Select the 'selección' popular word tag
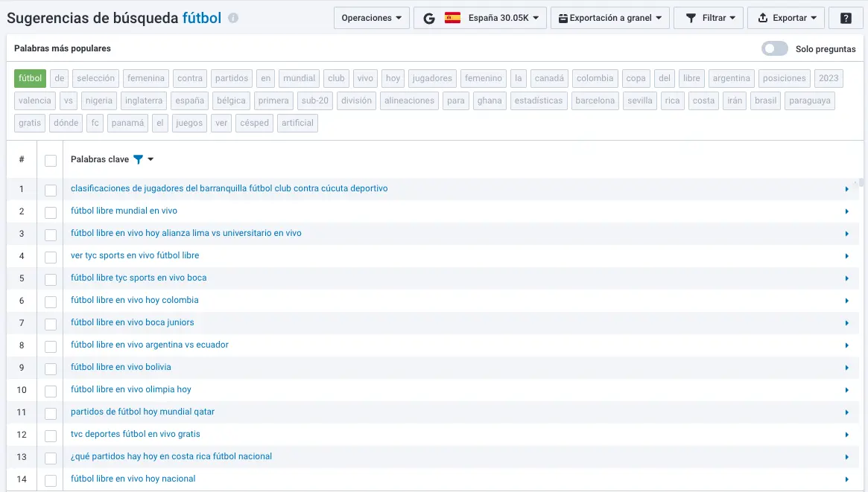Screen dimensions: 868x492 [x=95, y=78]
